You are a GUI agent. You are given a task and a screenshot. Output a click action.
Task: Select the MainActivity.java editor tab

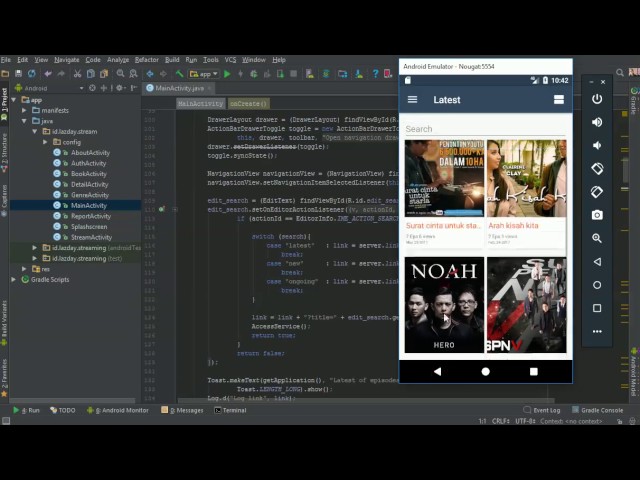point(179,88)
